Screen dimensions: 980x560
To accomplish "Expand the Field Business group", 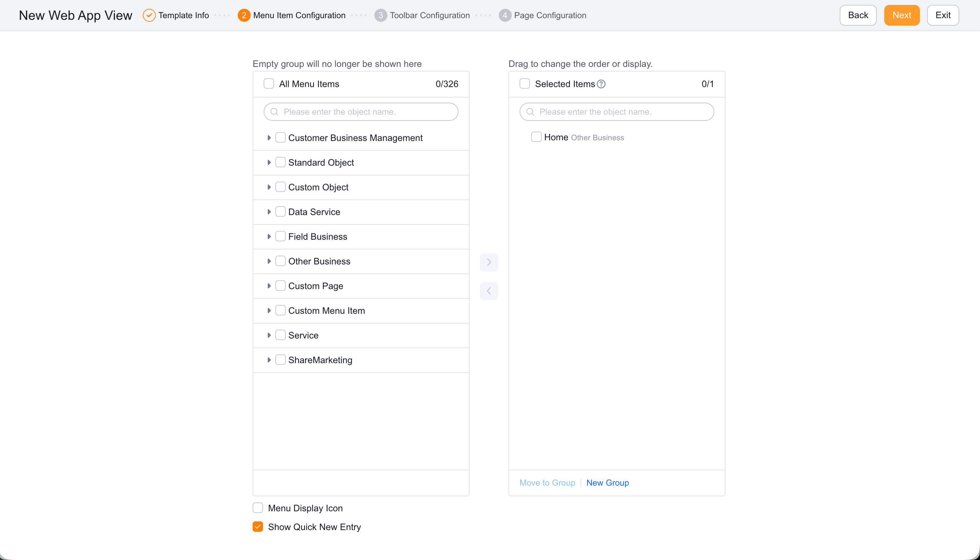I will (269, 236).
